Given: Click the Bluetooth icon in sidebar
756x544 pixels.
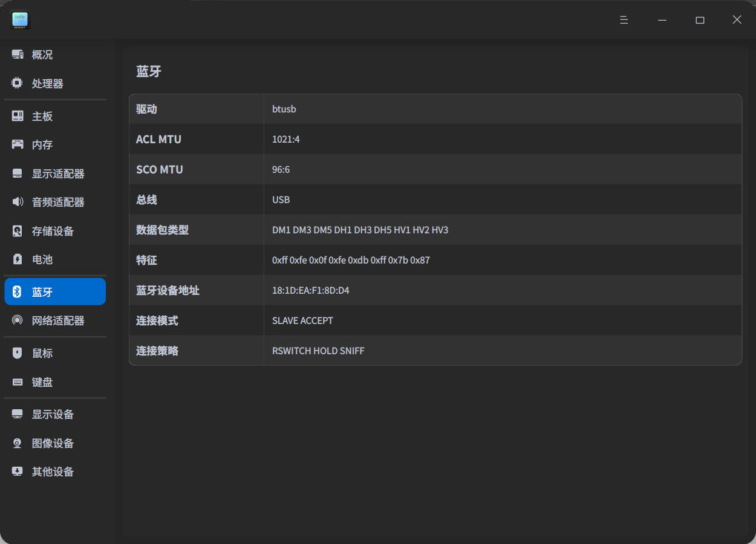Looking at the screenshot, I should point(18,292).
